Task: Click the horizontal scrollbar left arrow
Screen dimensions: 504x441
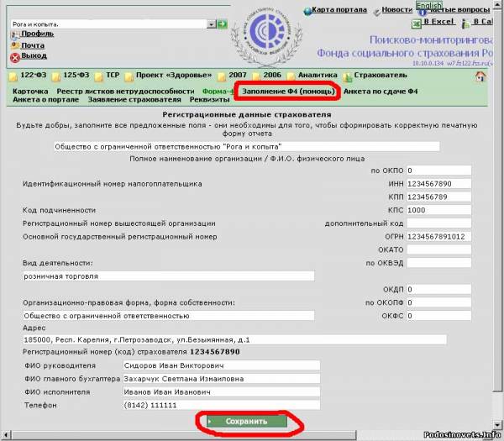Action: click(x=5, y=435)
